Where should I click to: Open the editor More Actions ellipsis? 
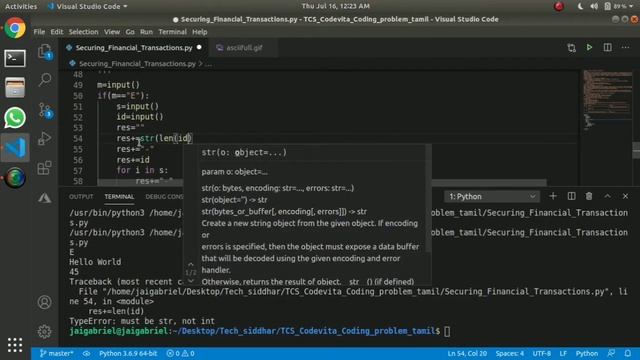[x=625, y=47]
